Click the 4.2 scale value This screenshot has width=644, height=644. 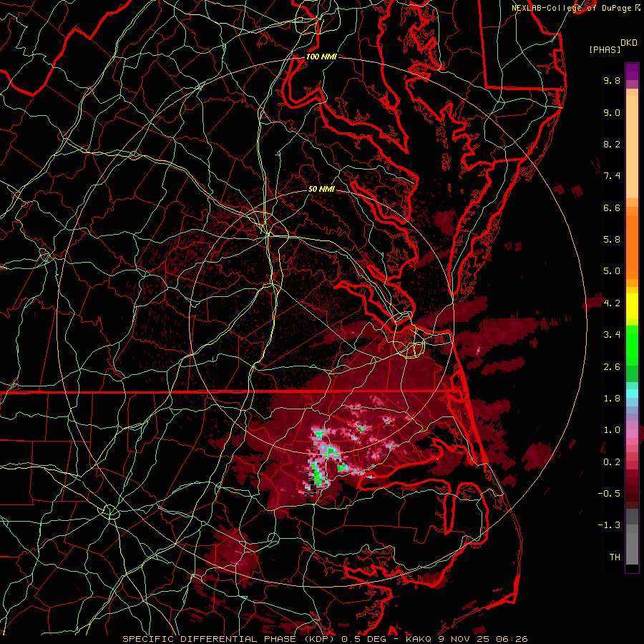612,303
